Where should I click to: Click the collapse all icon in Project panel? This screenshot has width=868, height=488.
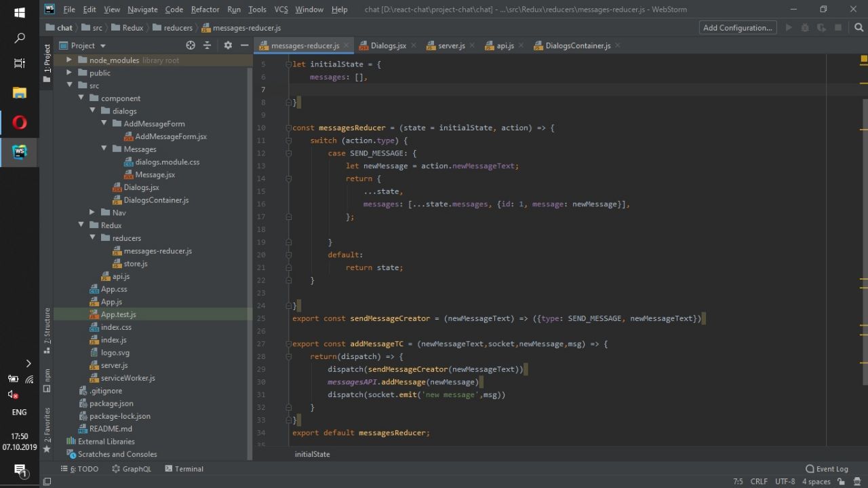click(x=208, y=45)
